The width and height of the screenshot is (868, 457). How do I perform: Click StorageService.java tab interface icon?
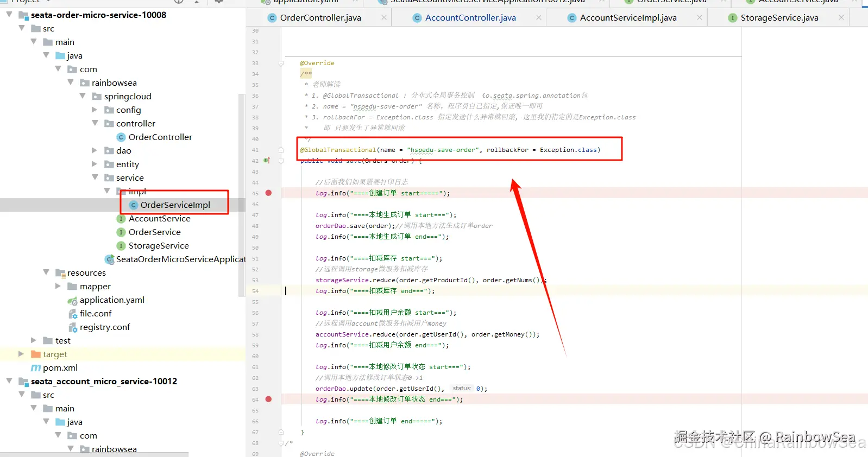tap(733, 18)
